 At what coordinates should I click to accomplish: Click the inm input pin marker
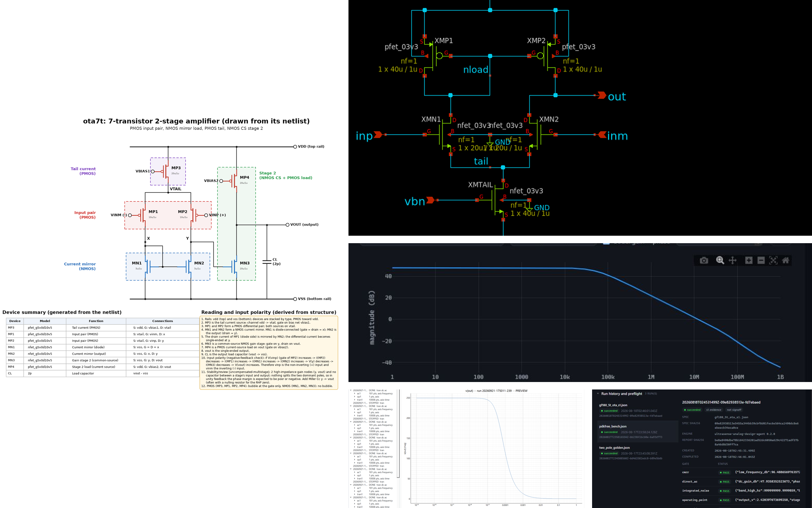602,135
